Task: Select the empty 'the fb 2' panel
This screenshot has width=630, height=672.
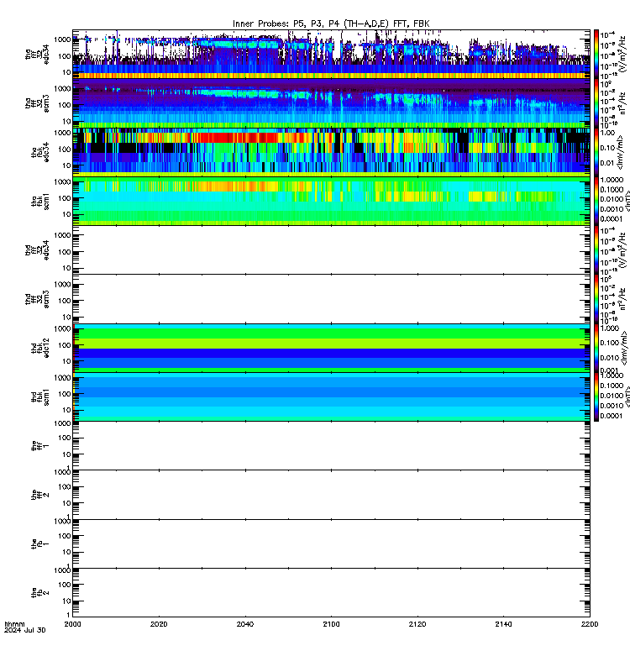Action: 331,593
